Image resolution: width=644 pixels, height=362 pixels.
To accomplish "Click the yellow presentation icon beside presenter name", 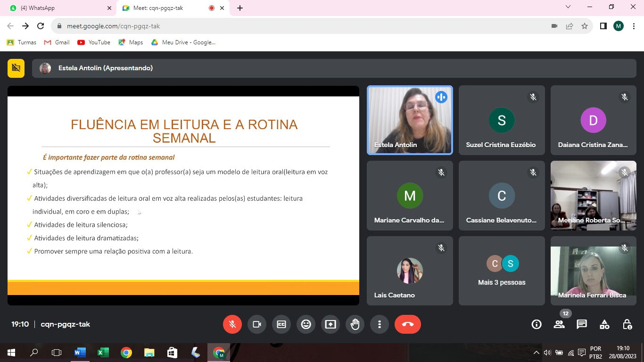I will pyautogui.click(x=16, y=68).
